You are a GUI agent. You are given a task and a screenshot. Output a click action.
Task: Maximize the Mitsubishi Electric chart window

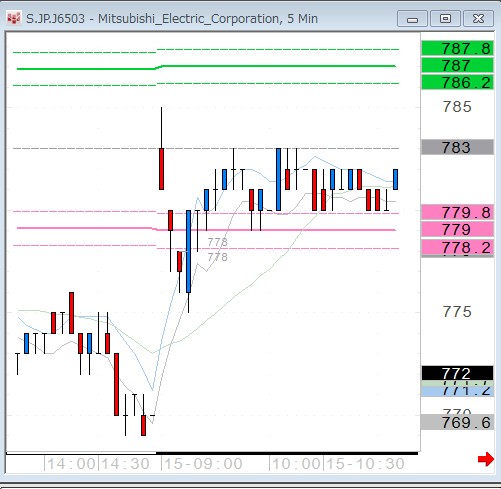click(x=445, y=19)
